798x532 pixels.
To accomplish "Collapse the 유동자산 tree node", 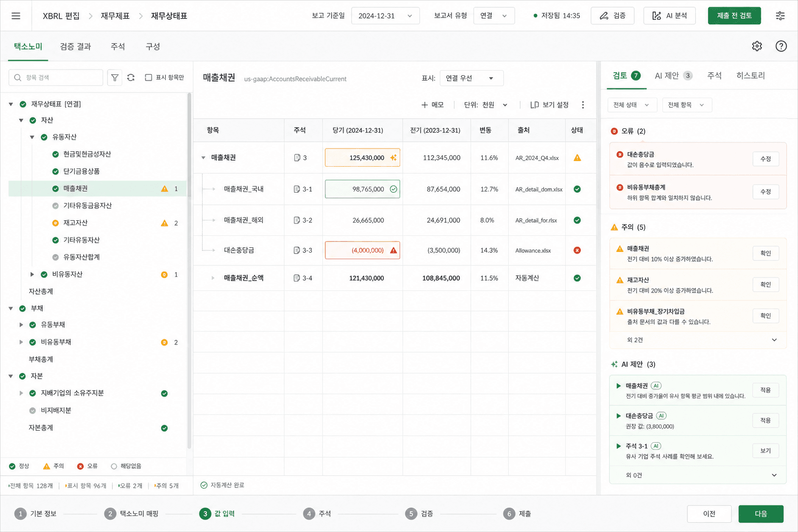I will pyautogui.click(x=32, y=137).
